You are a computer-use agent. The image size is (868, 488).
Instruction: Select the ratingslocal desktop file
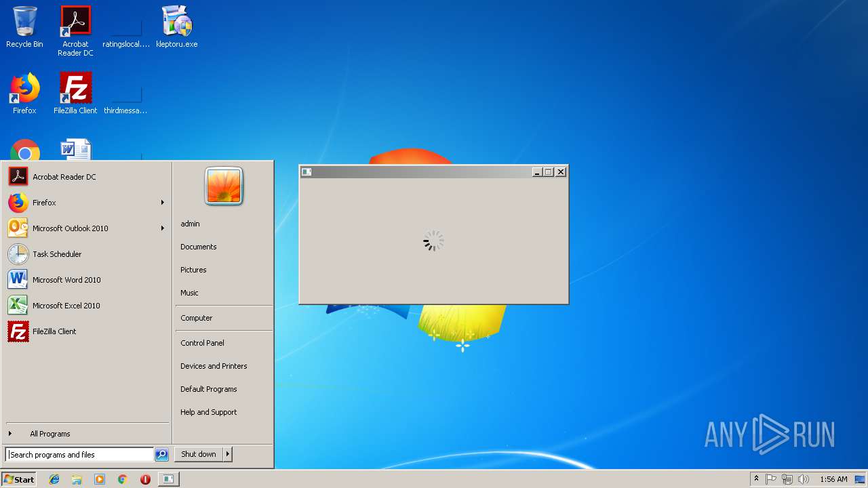(126, 31)
